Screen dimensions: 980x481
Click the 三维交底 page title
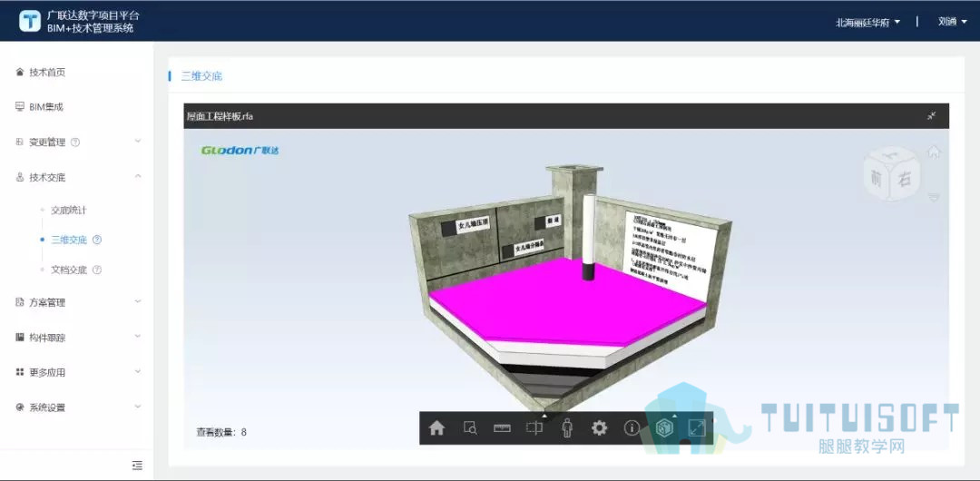tap(201, 76)
